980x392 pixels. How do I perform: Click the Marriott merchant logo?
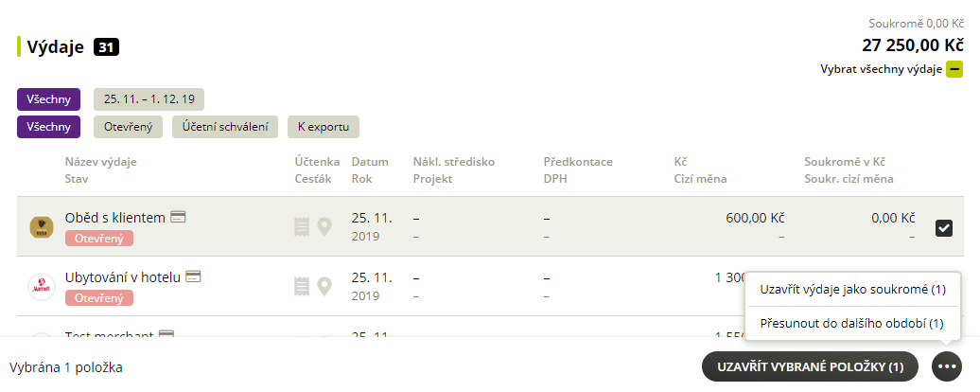42,287
